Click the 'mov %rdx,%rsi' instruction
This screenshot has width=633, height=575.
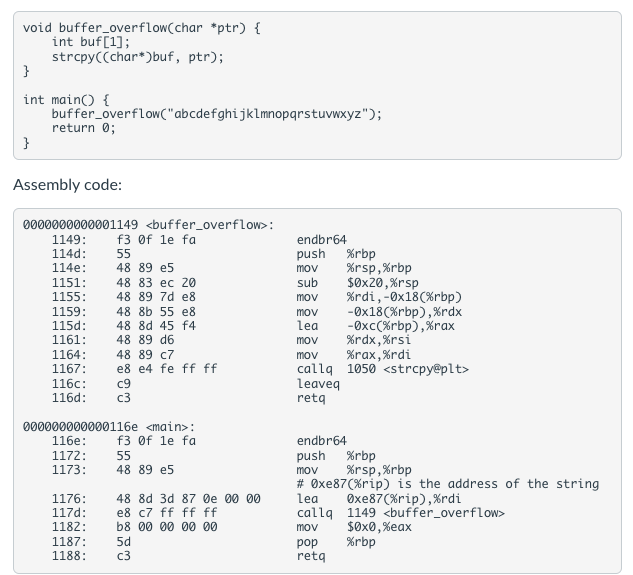[x=354, y=340]
